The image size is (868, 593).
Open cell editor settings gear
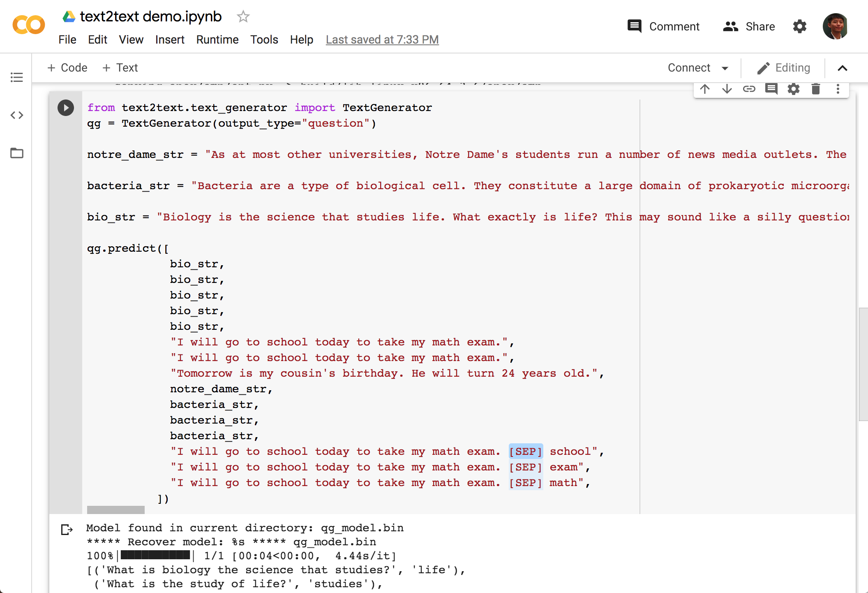point(794,89)
